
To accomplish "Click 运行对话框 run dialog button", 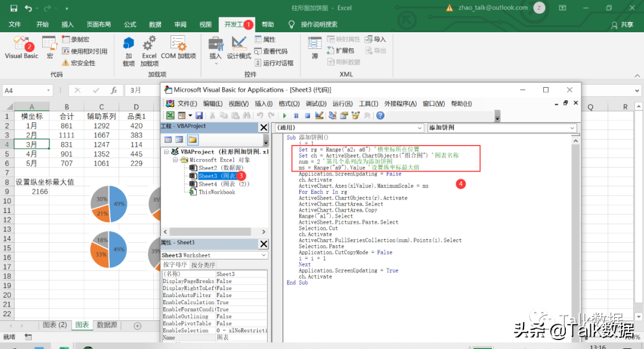I will (x=274, y=63).
